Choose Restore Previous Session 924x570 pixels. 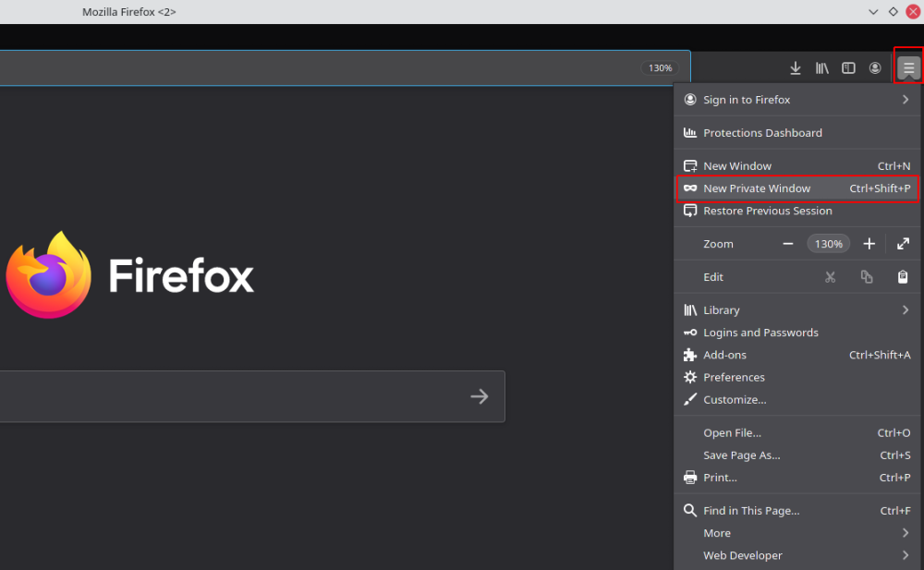[769, 211]
